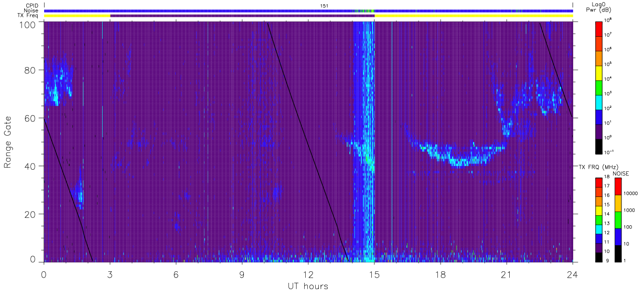Click the "Range Gate" y-axis title

coord(8,142)
